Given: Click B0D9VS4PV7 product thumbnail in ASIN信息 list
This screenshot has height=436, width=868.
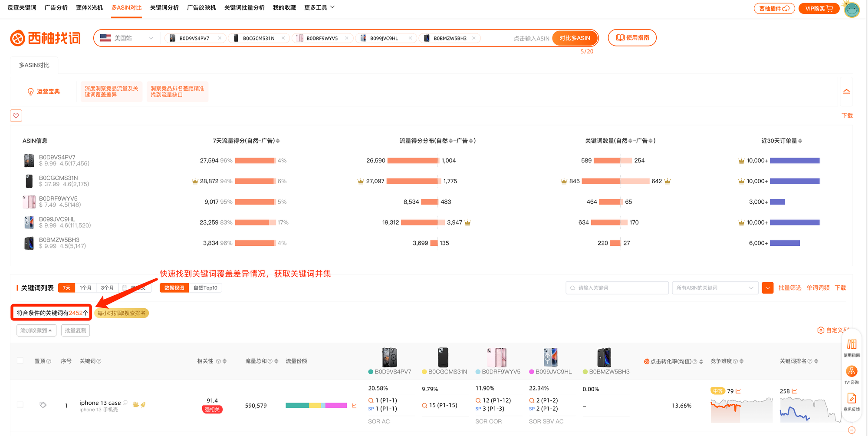Looking at the screenshot, I should [29, 161].
